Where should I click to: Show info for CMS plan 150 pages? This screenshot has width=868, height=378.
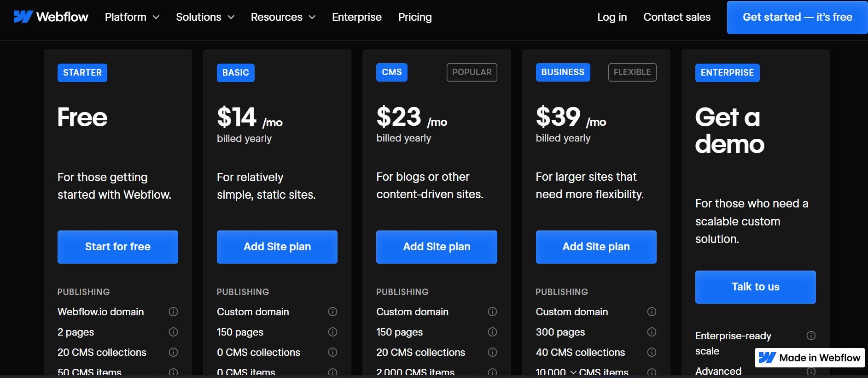coord(492,332)
